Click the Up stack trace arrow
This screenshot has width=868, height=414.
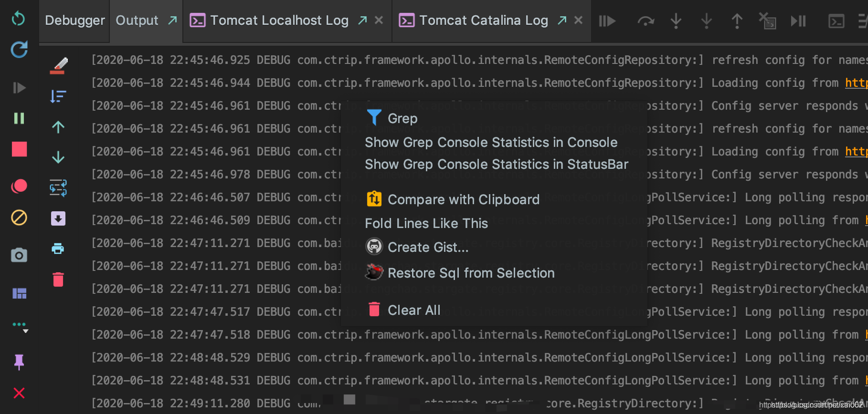(58, 127)
